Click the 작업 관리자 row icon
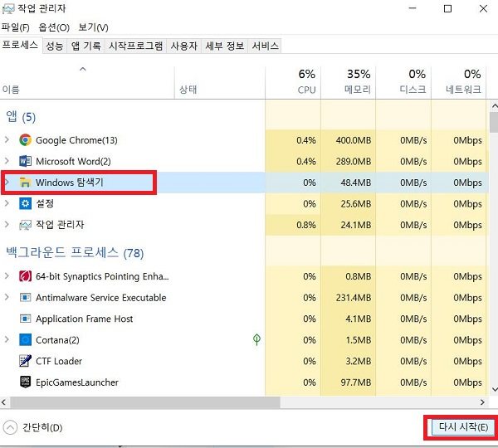This screenshot has height=448, width=498. pyautogui.click(x=25, y=225)
